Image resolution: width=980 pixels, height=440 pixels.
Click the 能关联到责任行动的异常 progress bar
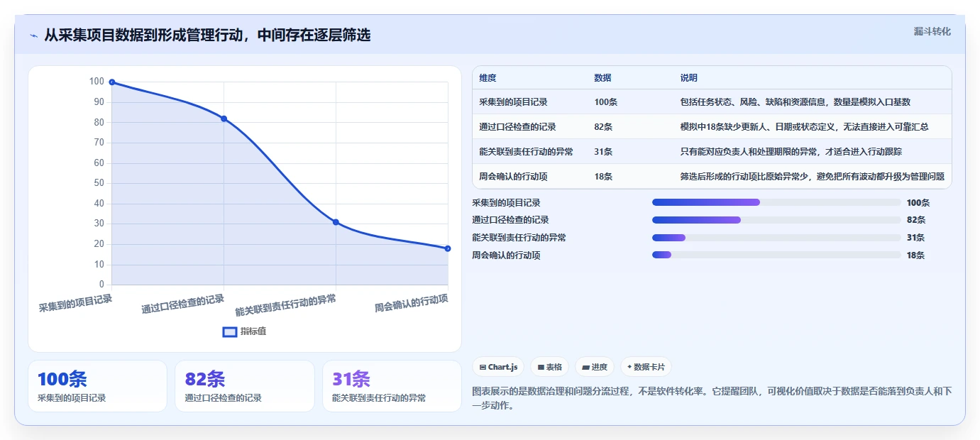click(776, 238)
